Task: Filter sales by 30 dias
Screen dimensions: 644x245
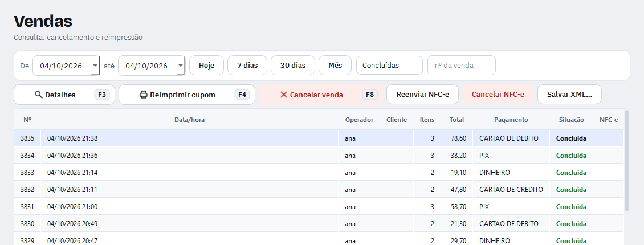Action: point(293,66)
